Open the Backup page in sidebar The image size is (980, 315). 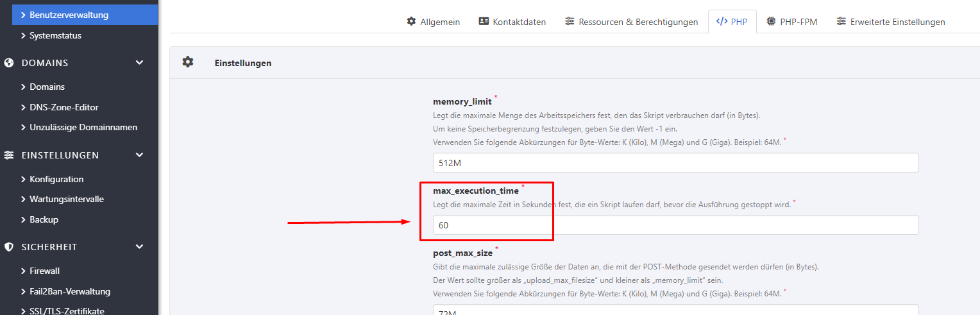[x=44, y=219]
